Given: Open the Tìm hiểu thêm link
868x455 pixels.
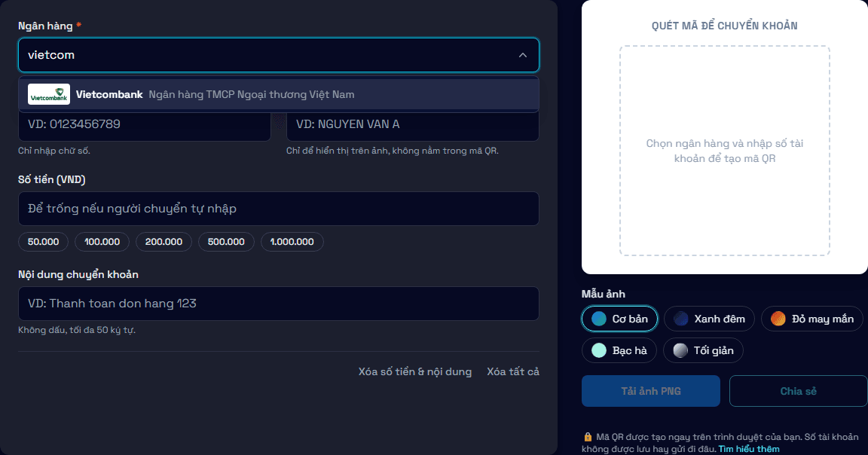Looking at the screenshot, I should [x=749, y=449].
